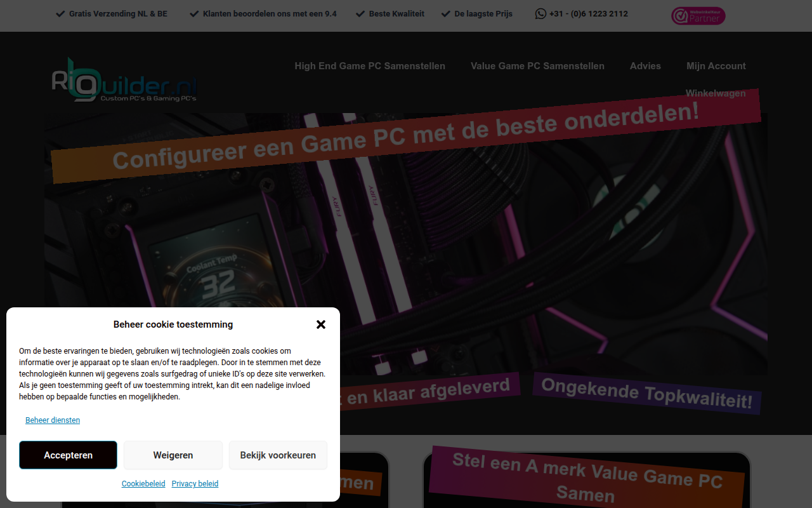Image resolution: width=812 pixels, height=508 pixels.
Task: Click 'De laagste Prijs' text
Action: point(483,13)
